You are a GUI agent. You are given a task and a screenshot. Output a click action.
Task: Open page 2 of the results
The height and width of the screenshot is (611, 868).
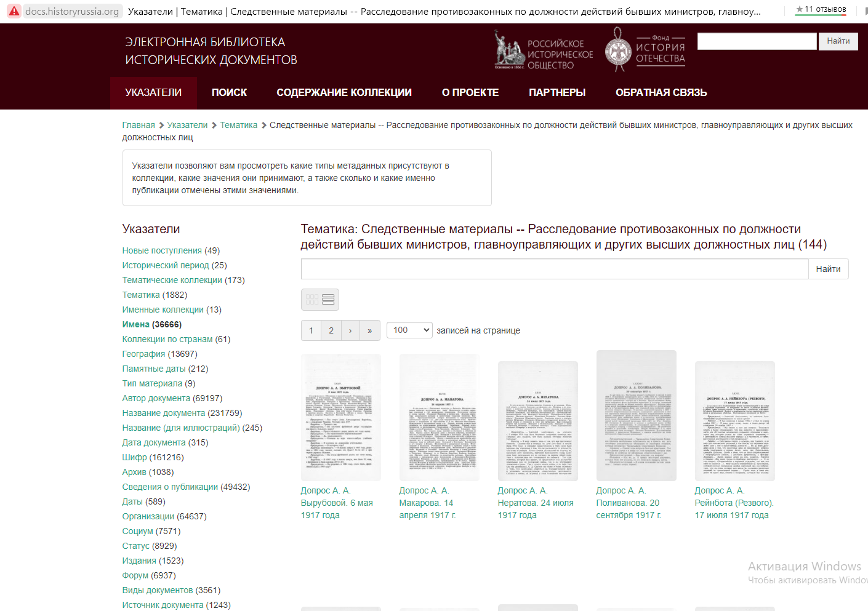pyautogui.click(x=331, y=330)
